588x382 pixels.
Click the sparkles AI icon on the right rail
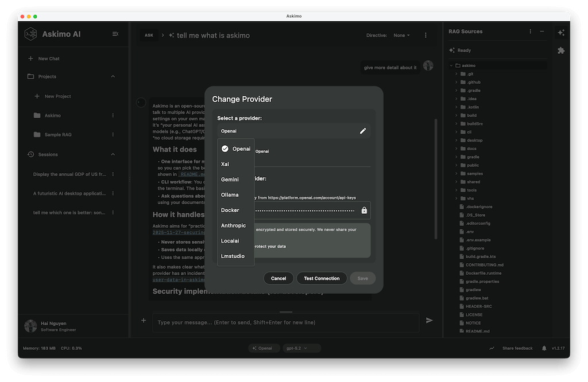pos(562,33)
